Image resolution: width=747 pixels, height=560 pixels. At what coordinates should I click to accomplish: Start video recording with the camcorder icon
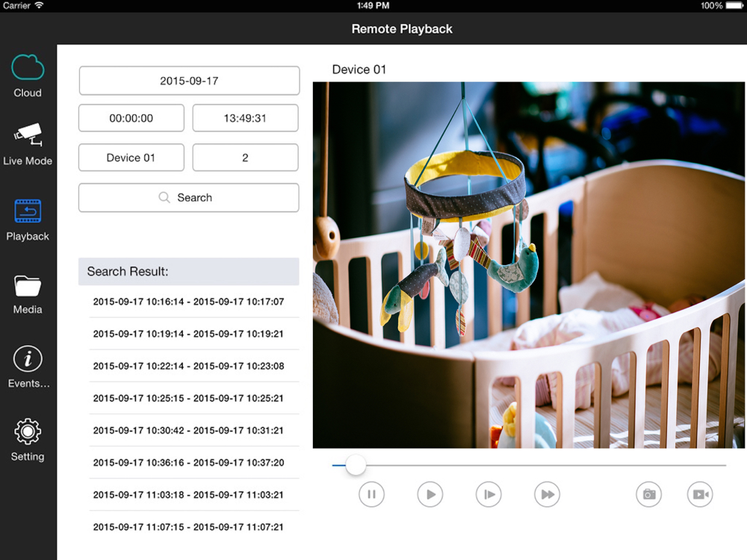coord(700,494)
